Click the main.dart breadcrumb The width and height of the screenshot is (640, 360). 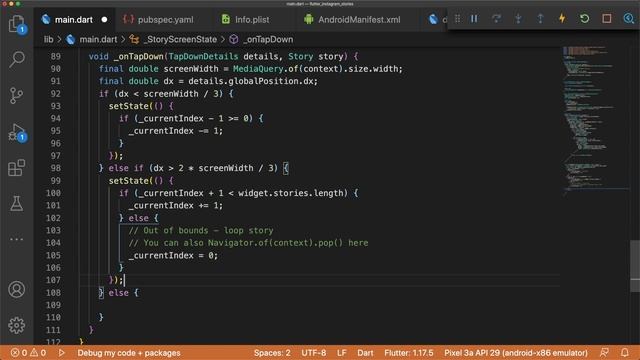[x=98, y=40]
